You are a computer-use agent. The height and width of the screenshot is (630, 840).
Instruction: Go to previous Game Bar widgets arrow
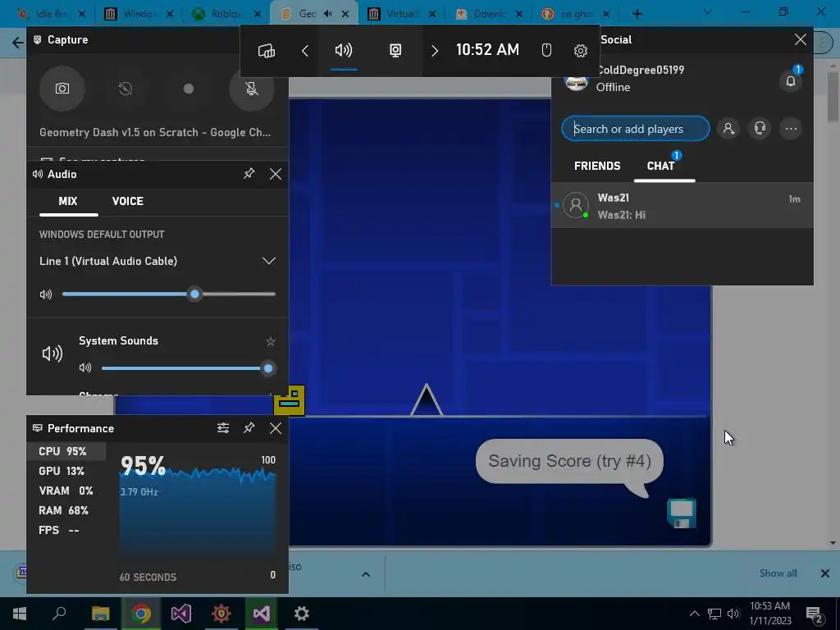point(305,50)
